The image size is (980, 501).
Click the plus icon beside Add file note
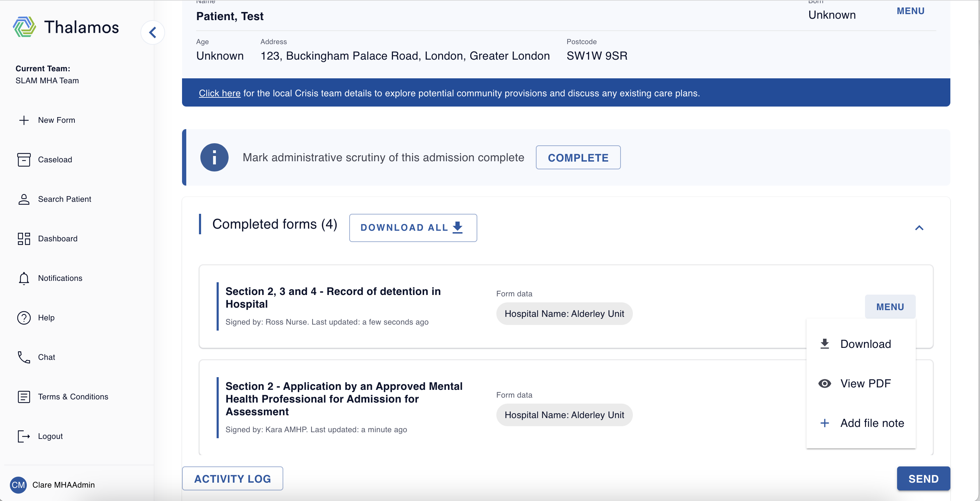824,423
